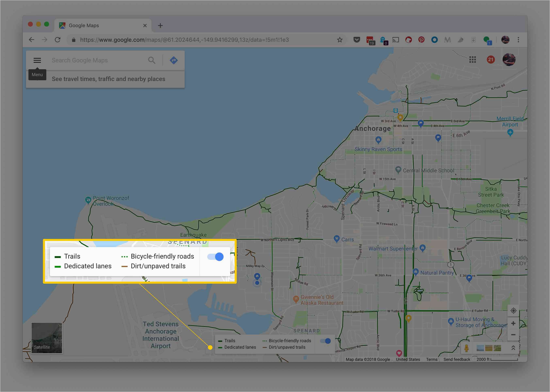Toggle the 2000 ft scale units
Viewport: 550px width, 392px height.
pyautogui.click(x=497, y=359)
